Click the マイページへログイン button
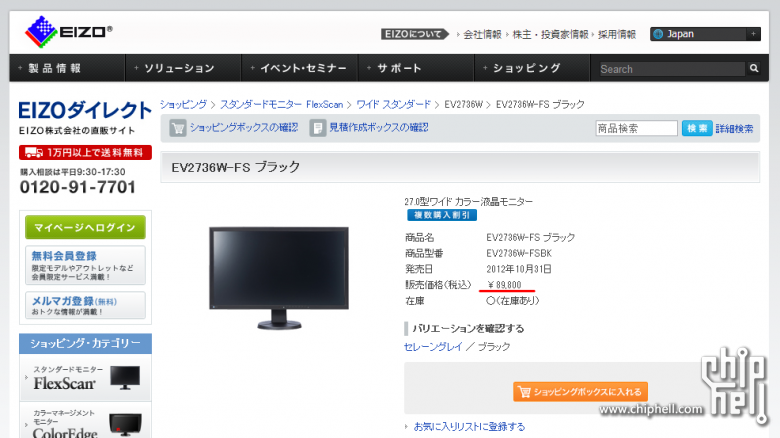780x438 pixels. 85,227
